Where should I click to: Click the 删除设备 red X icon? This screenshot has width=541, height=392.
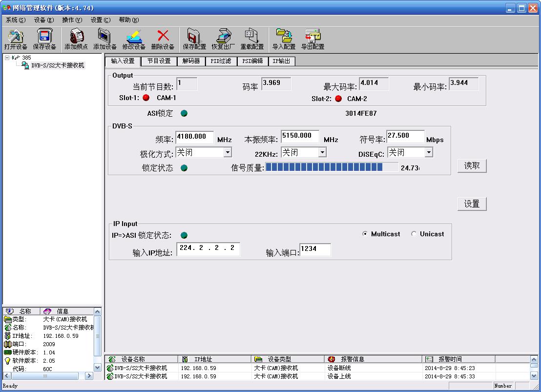[x=163, y=36]
